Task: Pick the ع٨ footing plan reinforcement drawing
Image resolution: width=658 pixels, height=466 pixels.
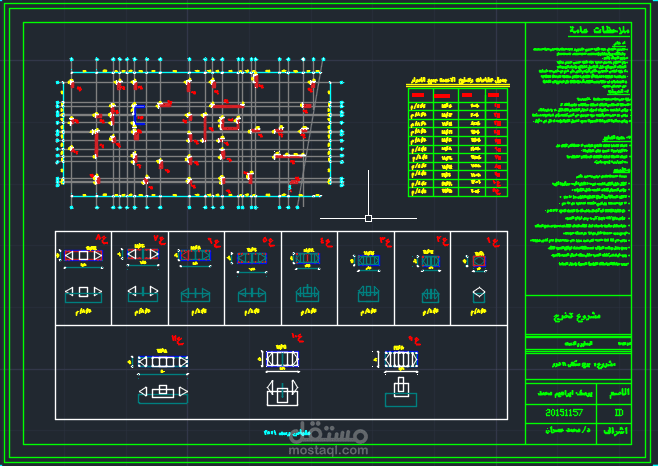Action: pos(83,255)
